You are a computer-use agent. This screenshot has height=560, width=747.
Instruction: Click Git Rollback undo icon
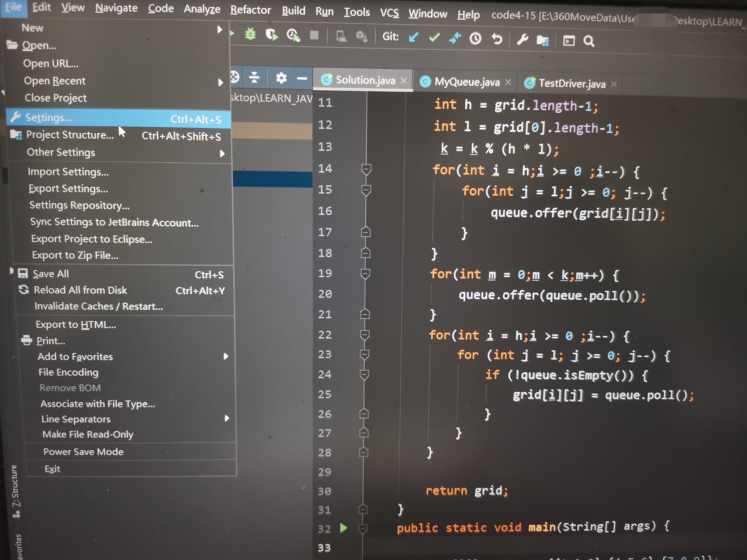[497, 39]
